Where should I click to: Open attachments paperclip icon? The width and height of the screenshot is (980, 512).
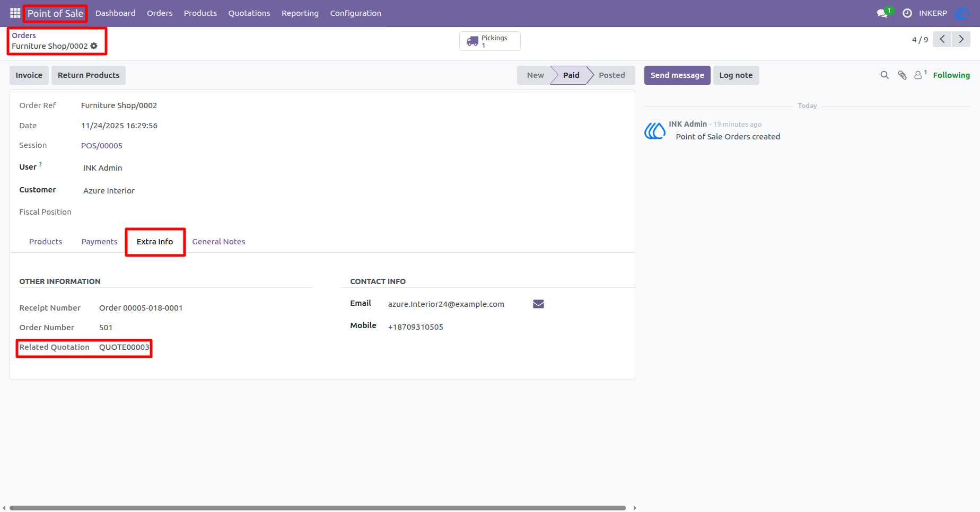(x=902, y=75)
